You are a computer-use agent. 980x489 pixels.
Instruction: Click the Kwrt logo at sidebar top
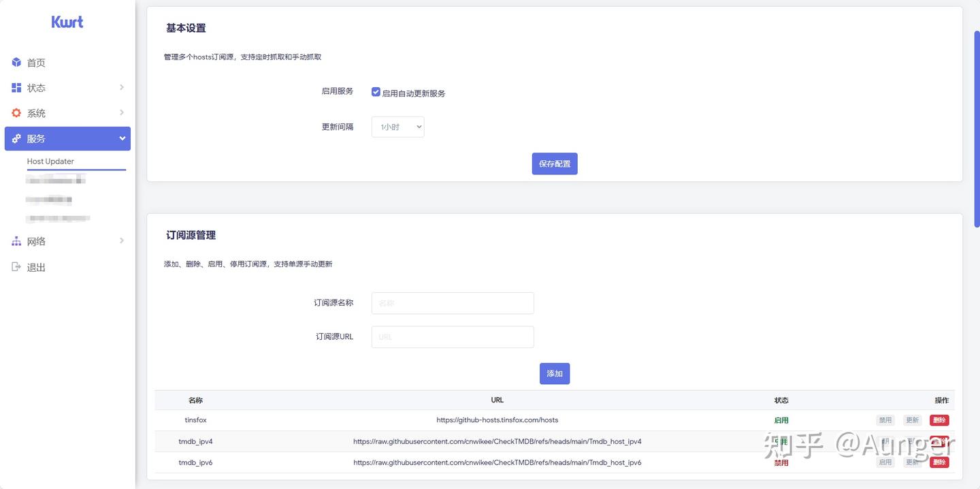pos(66,21)
